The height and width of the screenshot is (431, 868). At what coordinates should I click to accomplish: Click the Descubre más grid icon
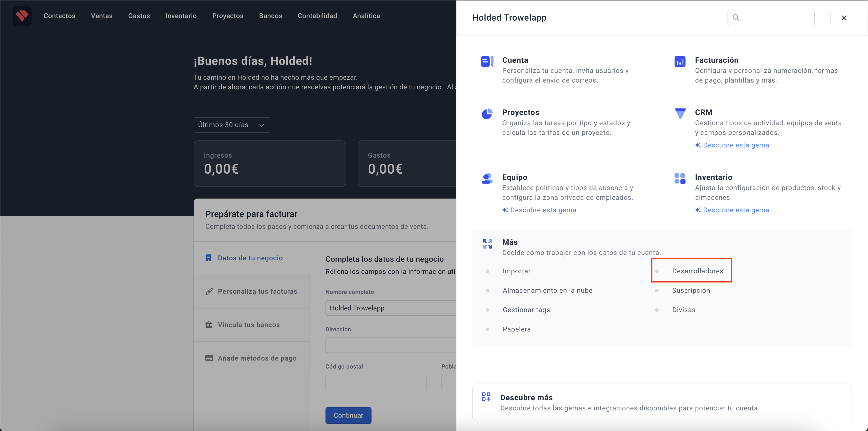coord(486,397)
